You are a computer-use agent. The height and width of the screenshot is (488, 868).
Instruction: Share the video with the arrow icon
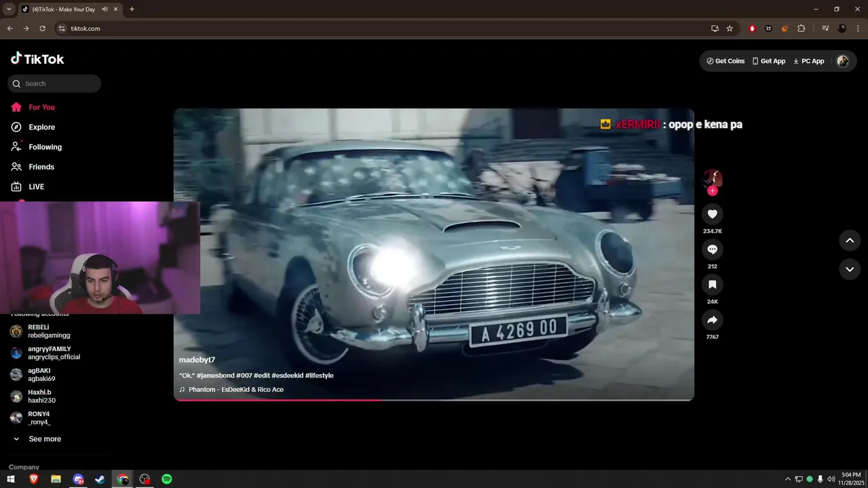712,320
